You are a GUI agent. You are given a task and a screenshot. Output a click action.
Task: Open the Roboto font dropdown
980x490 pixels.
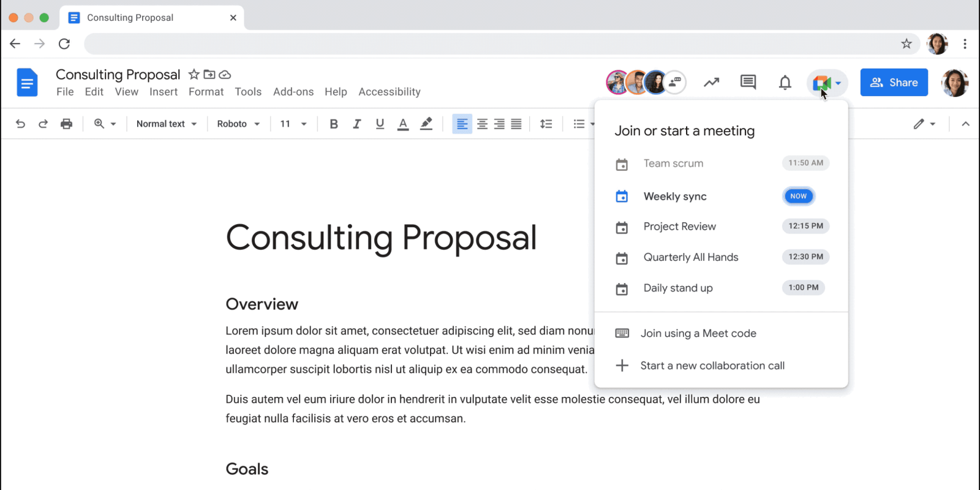238,124
